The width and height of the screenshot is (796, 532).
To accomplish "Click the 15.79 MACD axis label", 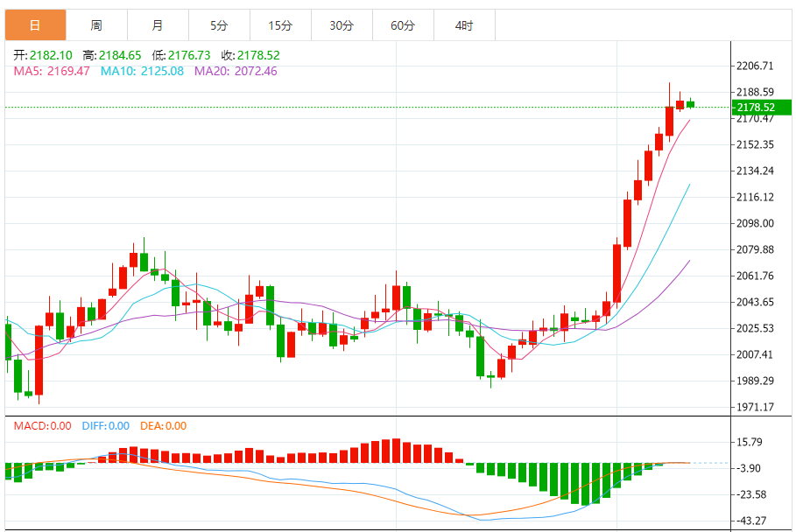I will [750, 442].
